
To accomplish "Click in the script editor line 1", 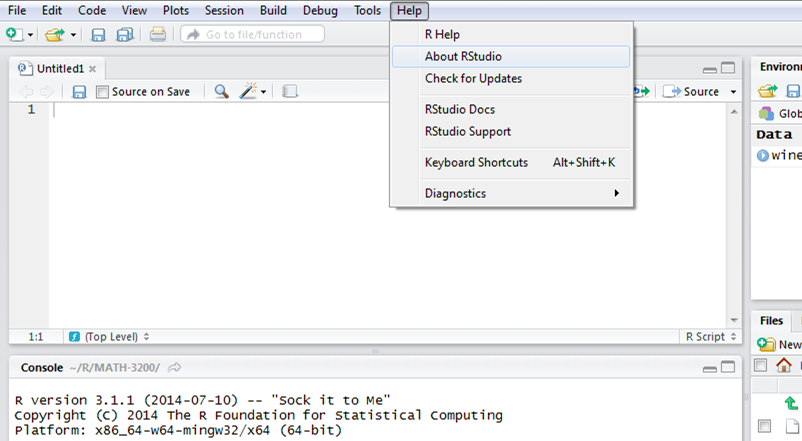I will (388, 109).
